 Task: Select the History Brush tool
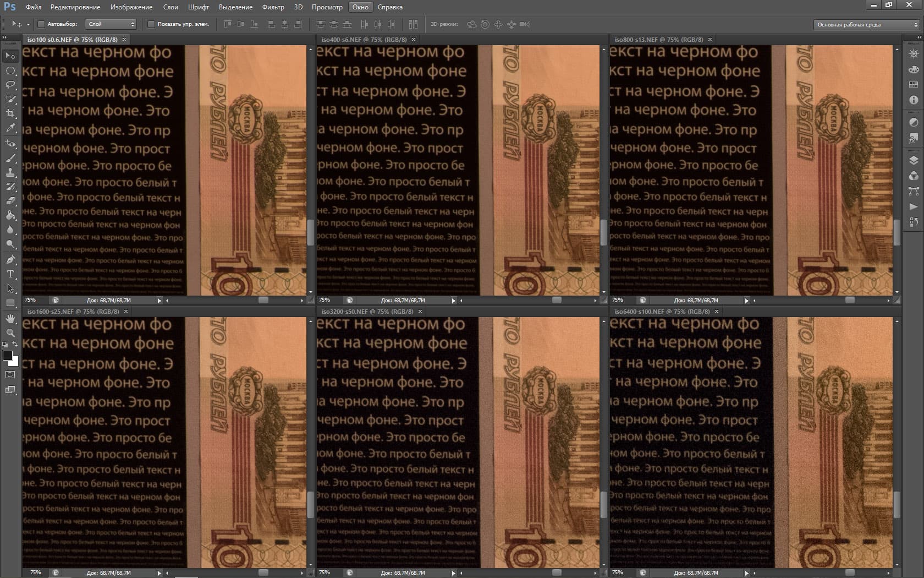pyautogui.click(x=10, y=187)
